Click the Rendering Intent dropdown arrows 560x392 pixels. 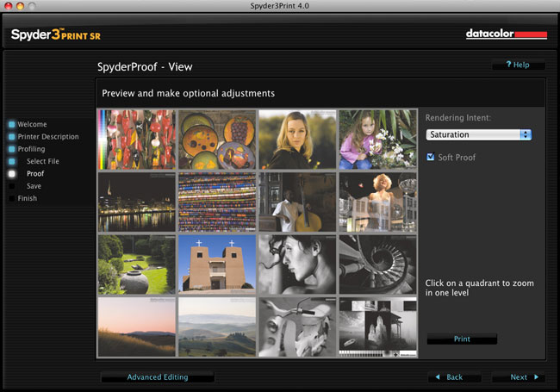(x=526, y=134)
